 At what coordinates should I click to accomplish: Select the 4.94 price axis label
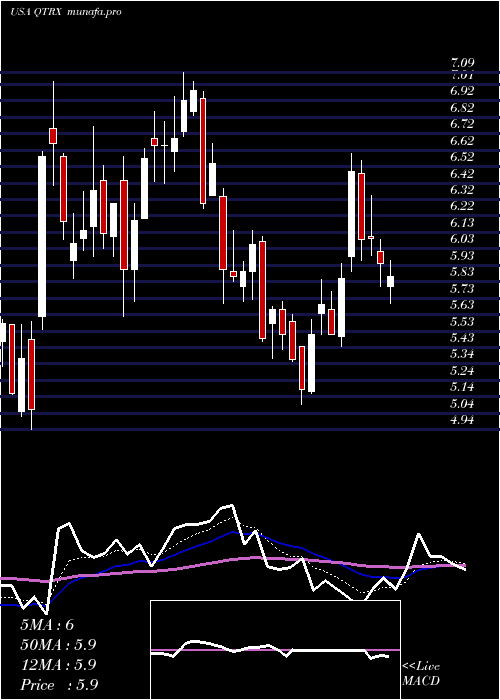(x=462, y=420)
